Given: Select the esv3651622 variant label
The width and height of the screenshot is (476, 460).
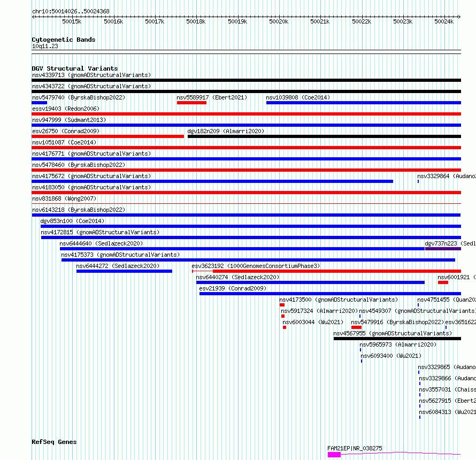Looking at the screenshot, I should point(460,322).
